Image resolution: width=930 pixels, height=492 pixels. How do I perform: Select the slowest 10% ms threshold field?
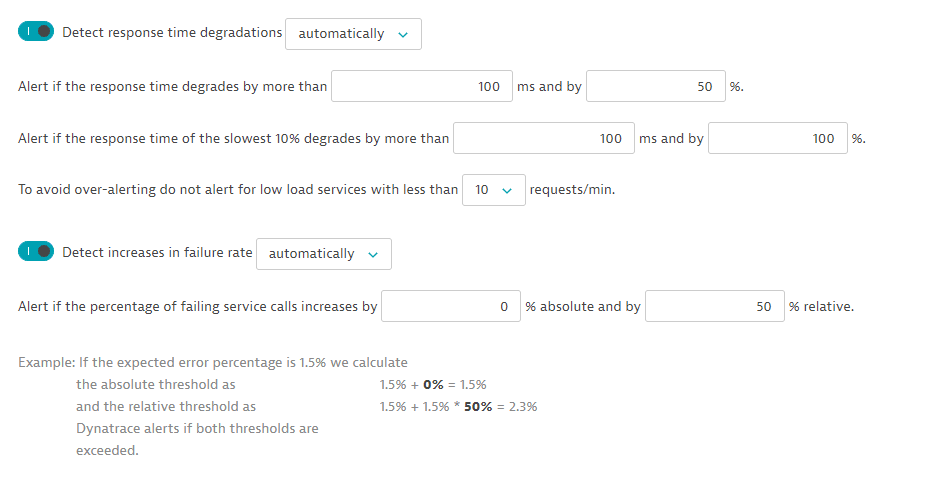point(543,139)
